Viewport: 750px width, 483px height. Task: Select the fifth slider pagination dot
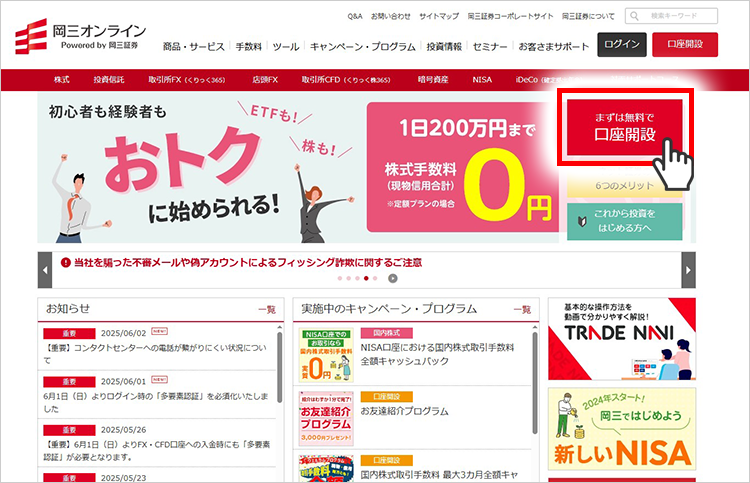pos(375,278)
